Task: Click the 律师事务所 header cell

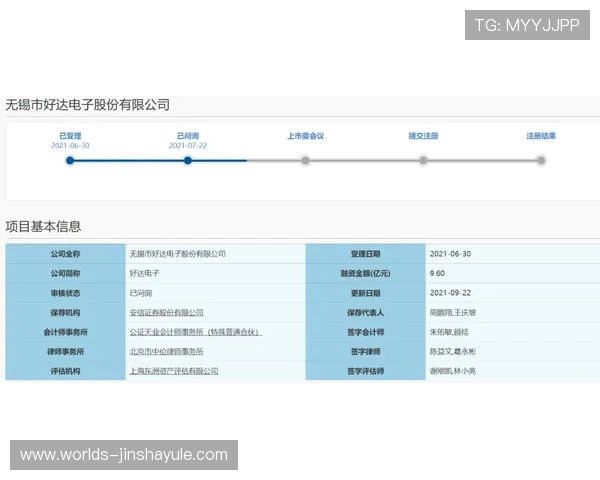Action: pyautogui.click(x=65, y=351)
